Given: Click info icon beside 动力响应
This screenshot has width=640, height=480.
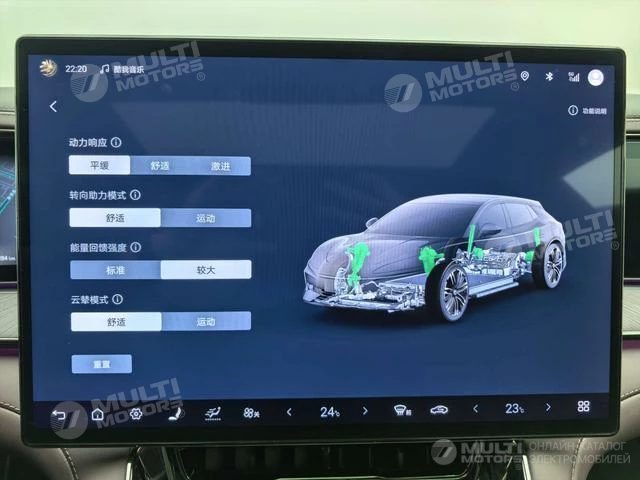Looking at the screenshot, I should point(116,144).
